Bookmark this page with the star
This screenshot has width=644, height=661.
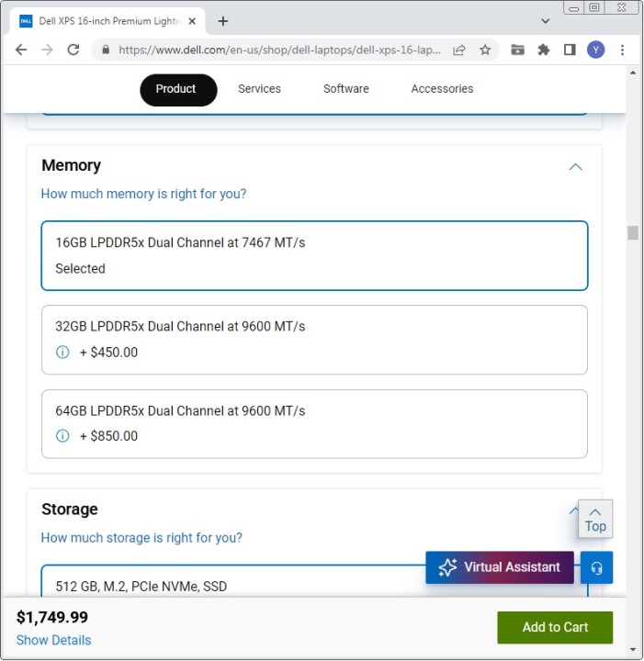click(485, 50)
